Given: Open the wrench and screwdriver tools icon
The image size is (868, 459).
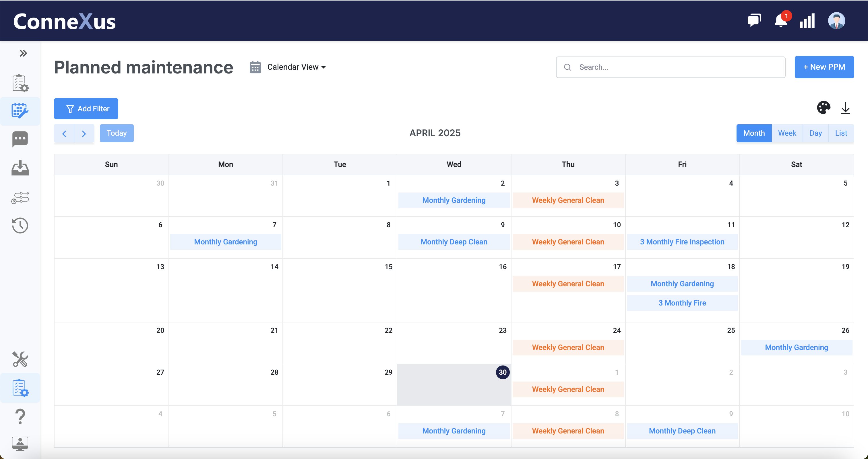Looking at the screenshot, I should click(x=20, y=359).
